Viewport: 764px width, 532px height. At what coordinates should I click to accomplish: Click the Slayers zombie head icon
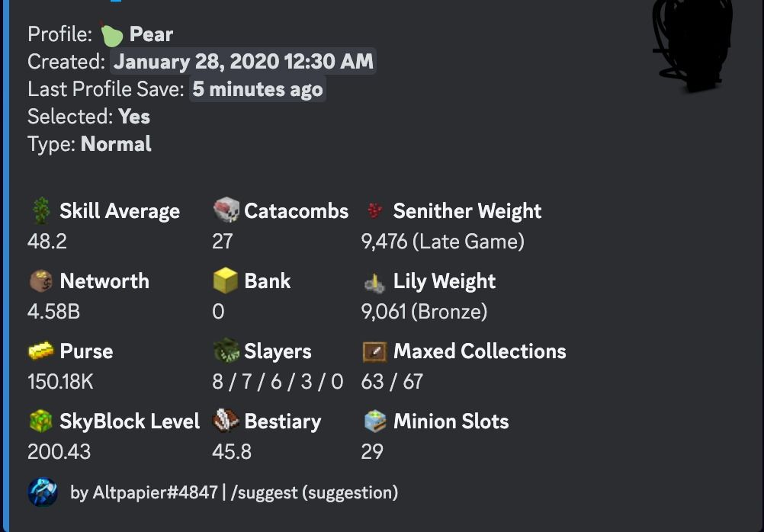tap(226, 351)
